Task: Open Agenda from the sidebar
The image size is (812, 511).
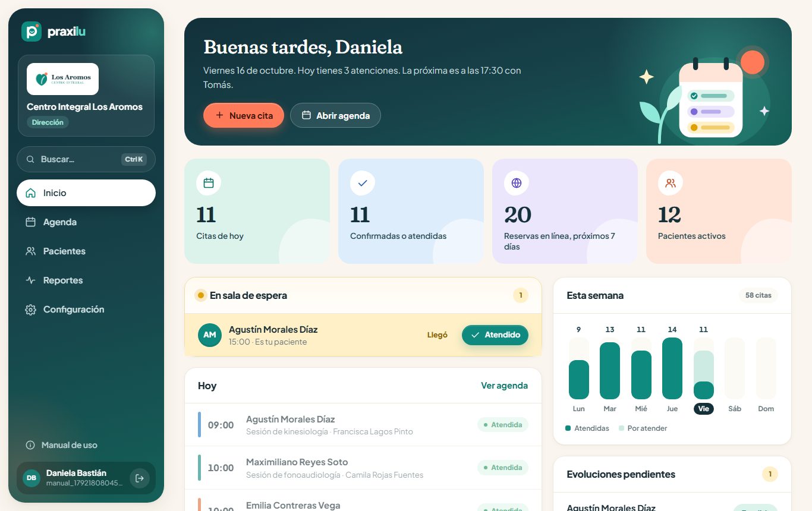Action: [x=86, y=222]
